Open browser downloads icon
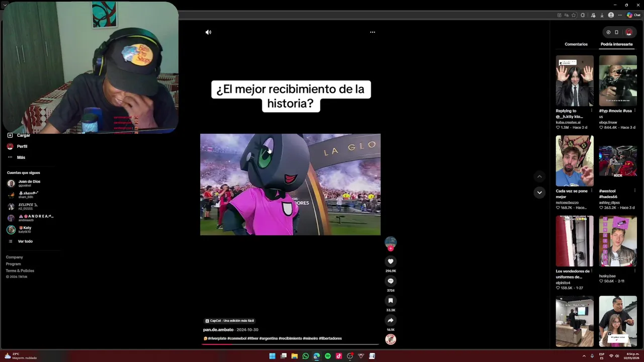Screen dimensions: 644x362 point(602,15)
